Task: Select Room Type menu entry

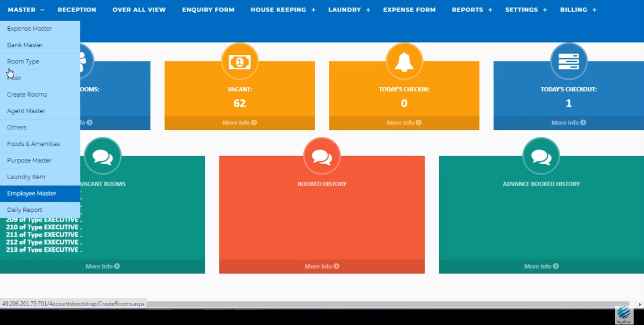Action: point(40,62)
